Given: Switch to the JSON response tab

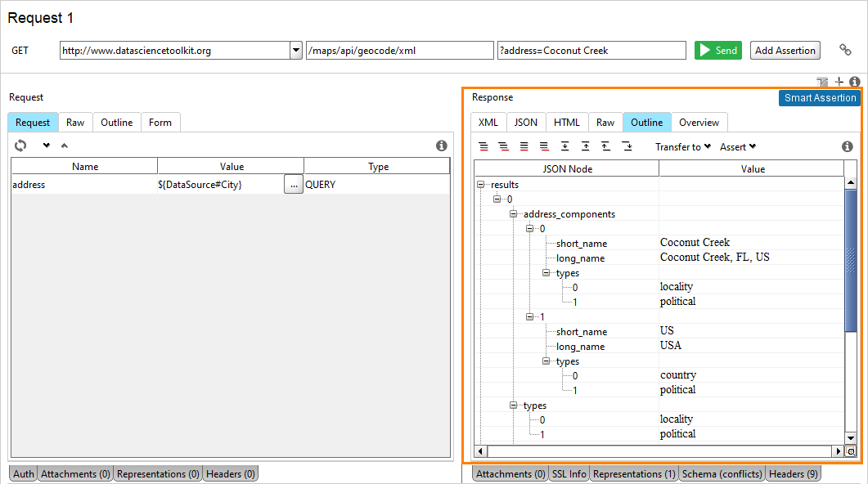Looking at the screenshot, I should pyautogui.click(x=525, y=122).
